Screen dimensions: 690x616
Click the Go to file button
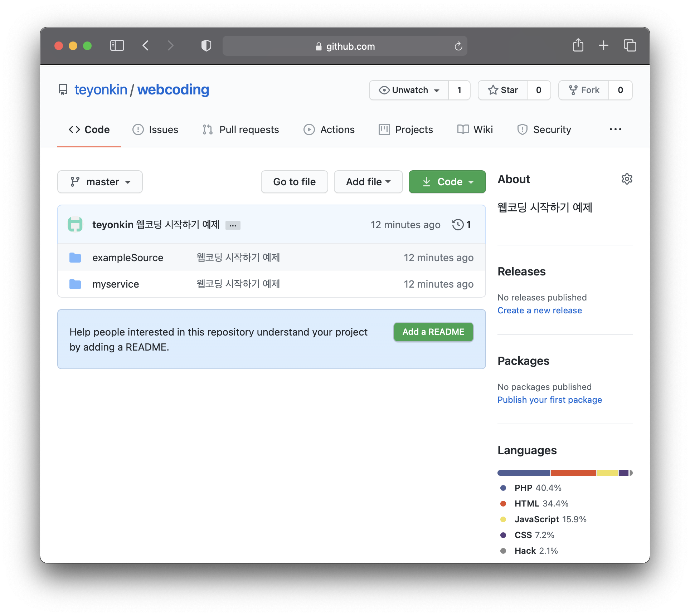click(x=294, y=182)
